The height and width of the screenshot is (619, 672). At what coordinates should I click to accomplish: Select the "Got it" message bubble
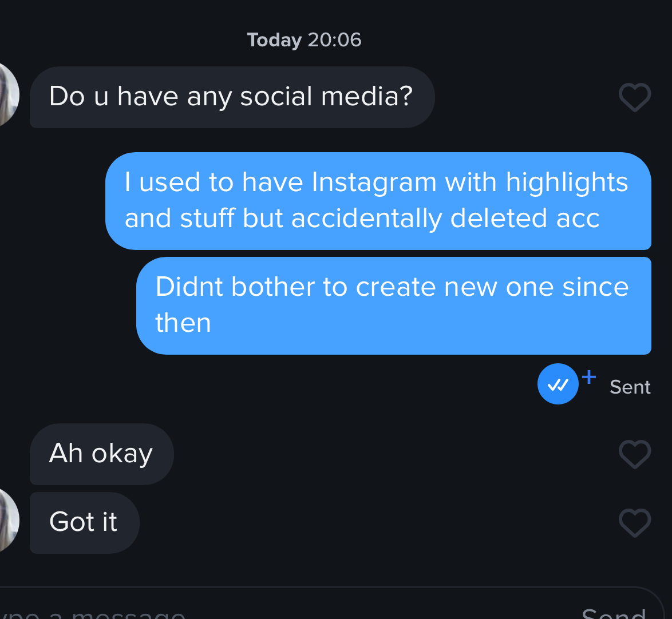tap(84, 523)
